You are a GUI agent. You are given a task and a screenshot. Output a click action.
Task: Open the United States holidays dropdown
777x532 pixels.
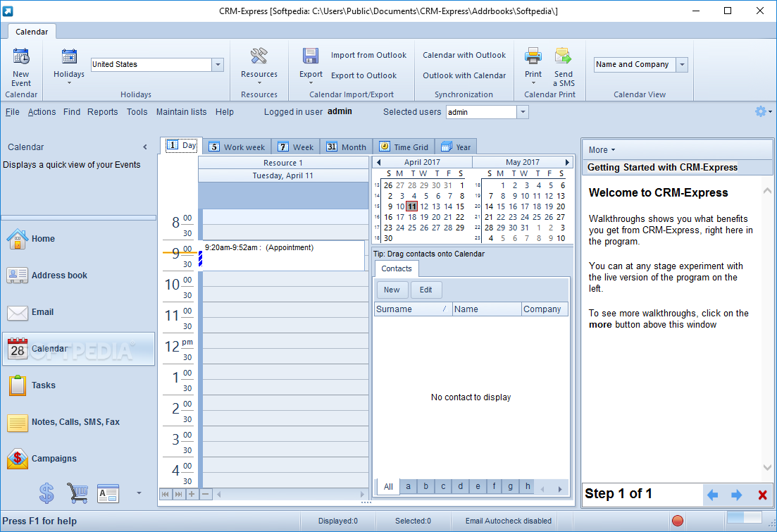pyautogui.click(x=218, y=64)
